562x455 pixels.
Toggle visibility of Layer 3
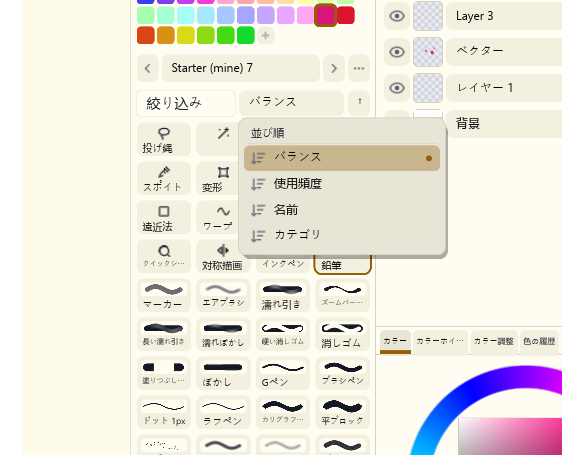tap(397, 16)
